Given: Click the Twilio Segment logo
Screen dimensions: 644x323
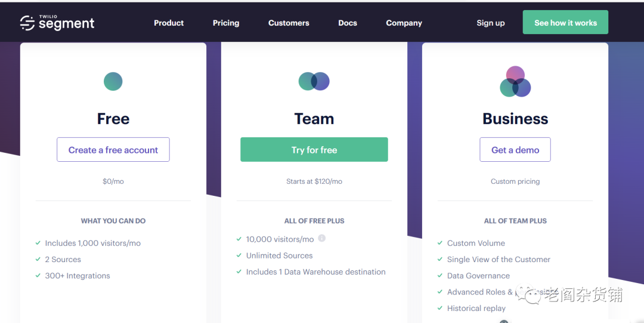Looking at the screenshot, I should click(x=57, y=23).
